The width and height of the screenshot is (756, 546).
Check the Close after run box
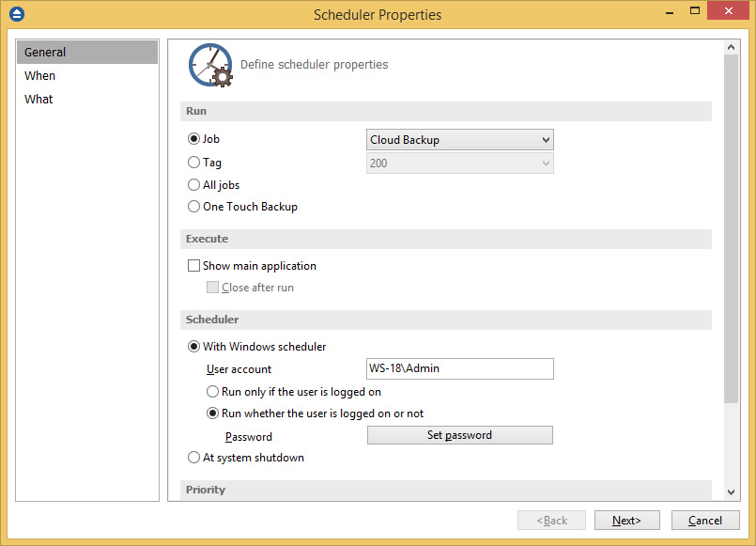pos(213,287)
